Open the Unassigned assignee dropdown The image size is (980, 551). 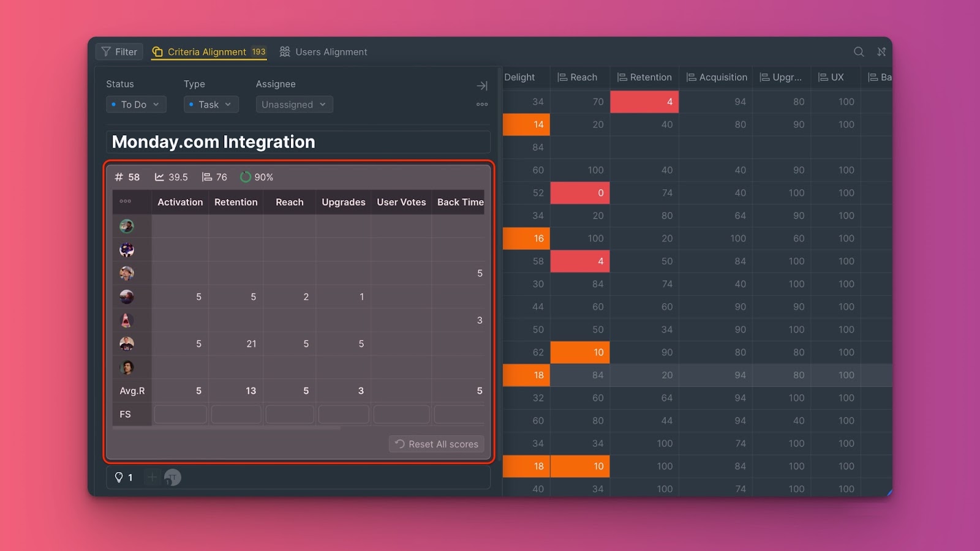pos(294,105)
